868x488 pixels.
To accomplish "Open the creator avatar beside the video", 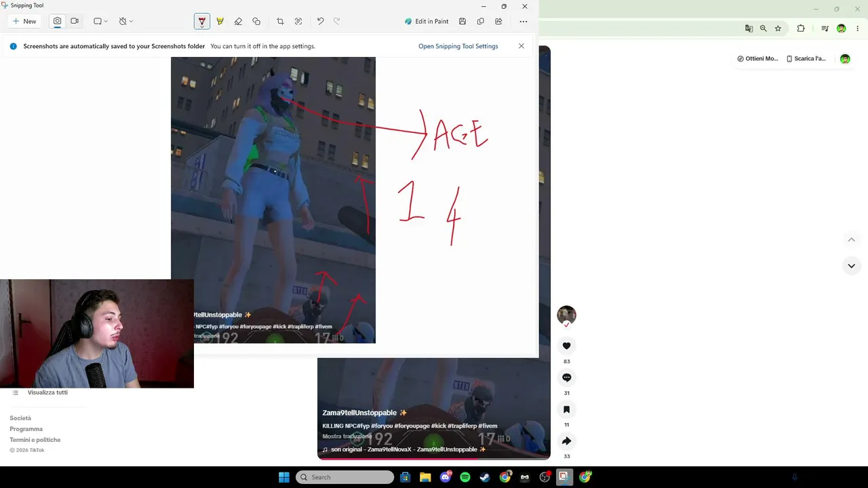I will coord(567,314).
